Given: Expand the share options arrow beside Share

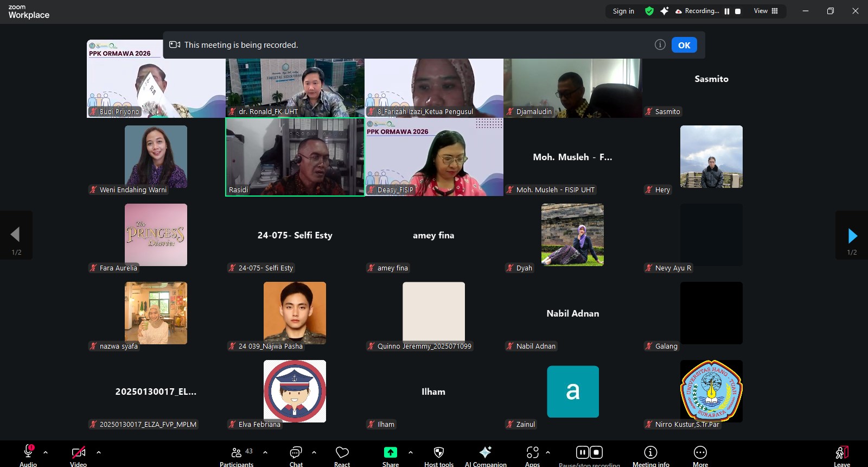Looking at the screenshot, I should [411, 452].
